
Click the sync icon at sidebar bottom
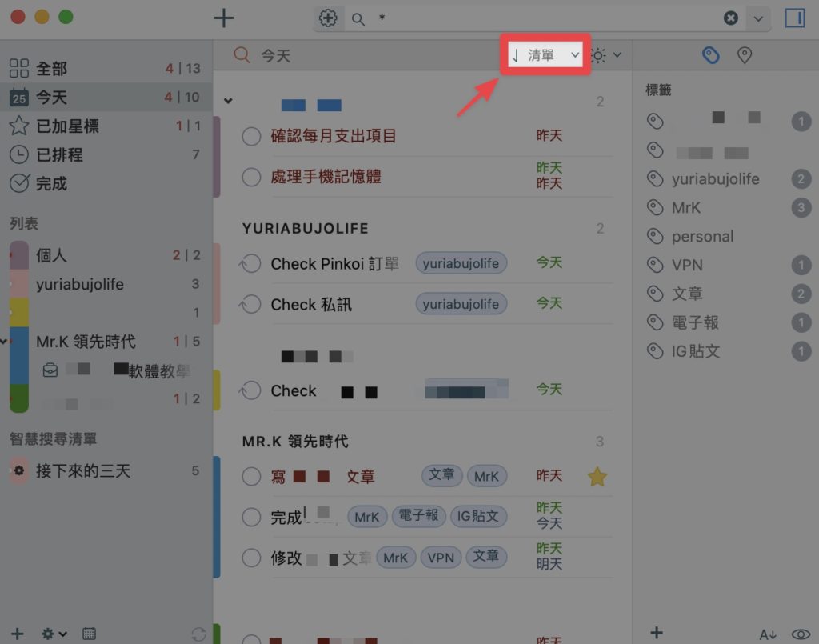198,634
